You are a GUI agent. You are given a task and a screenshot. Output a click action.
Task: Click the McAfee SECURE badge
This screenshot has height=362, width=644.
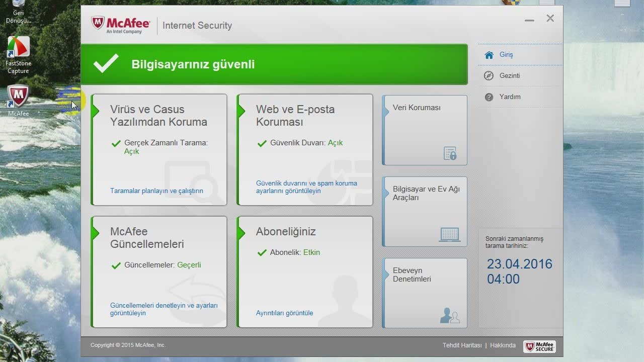click(539, 346)
